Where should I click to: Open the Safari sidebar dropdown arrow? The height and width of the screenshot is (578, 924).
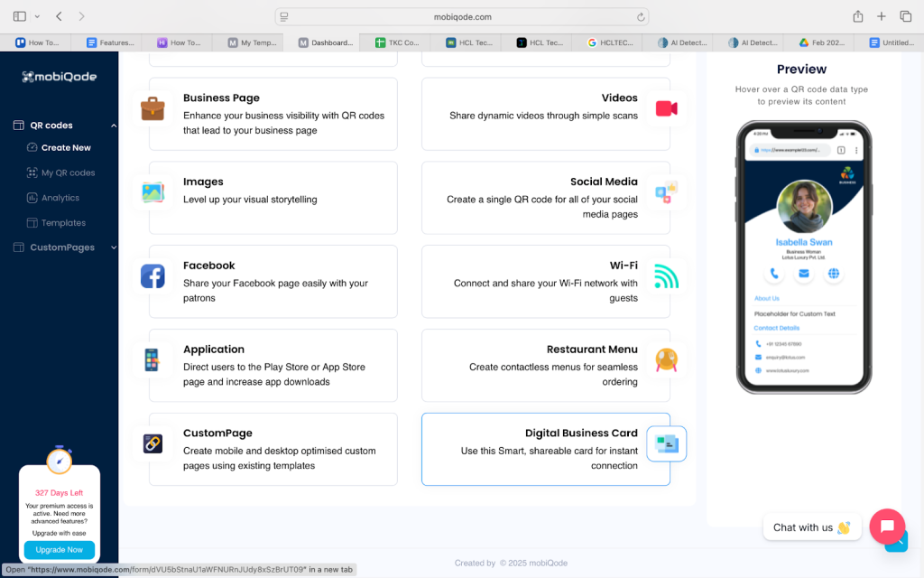(37, 16)
